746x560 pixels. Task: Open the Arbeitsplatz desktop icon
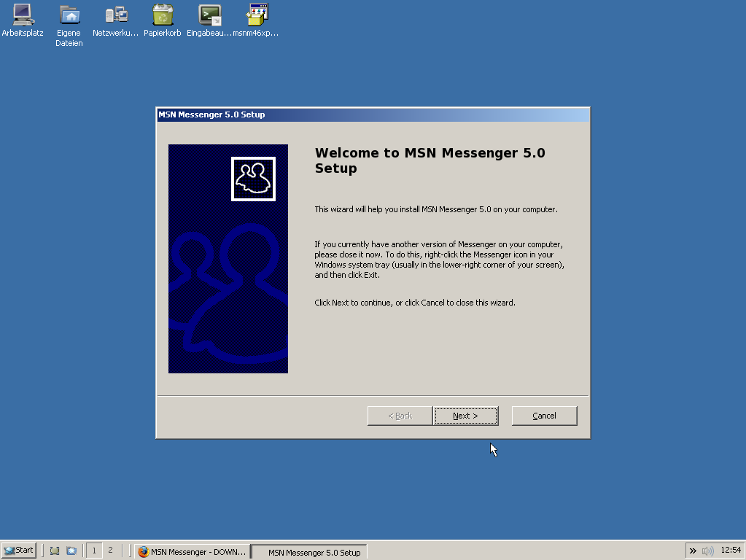(x=23, y=20)
